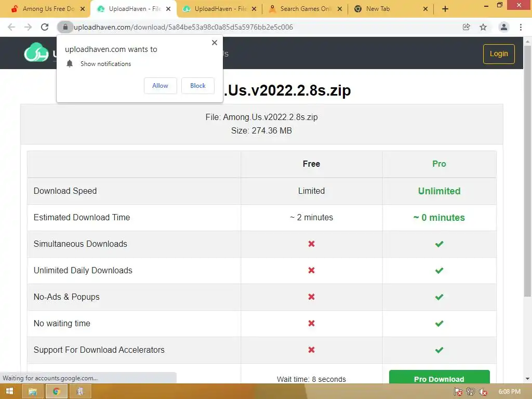This screenshot has width=532, height=399.
Task: Click the Show notifications text
Action: [x=105, y=64]
